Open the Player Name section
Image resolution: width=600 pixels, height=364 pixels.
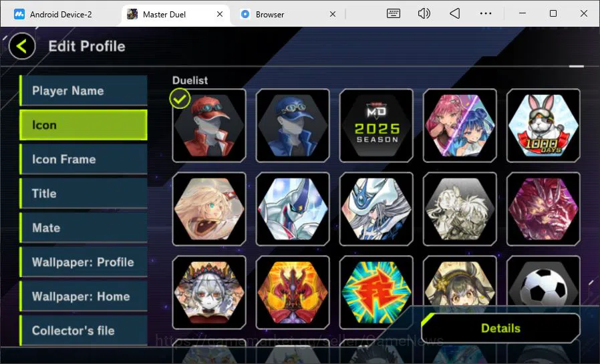[x=84, y=91]
